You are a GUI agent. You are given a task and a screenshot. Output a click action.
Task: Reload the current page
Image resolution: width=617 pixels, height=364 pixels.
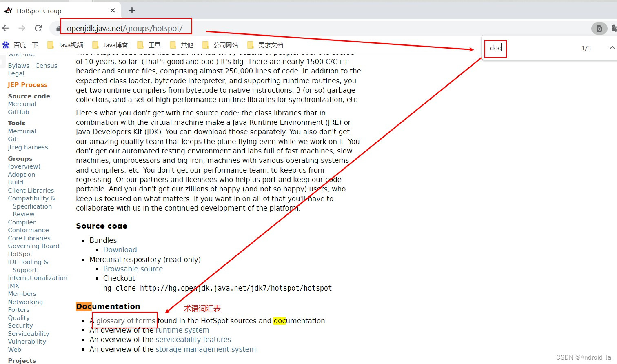pos(38,28)
